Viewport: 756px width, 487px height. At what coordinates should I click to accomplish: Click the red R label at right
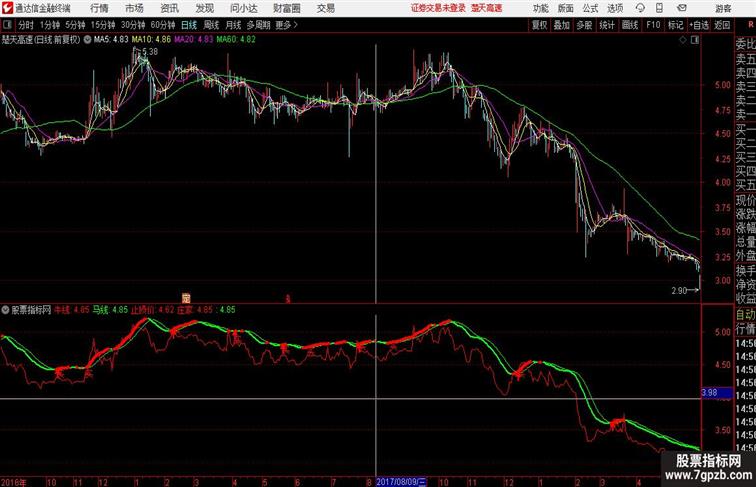coord(751,24)
